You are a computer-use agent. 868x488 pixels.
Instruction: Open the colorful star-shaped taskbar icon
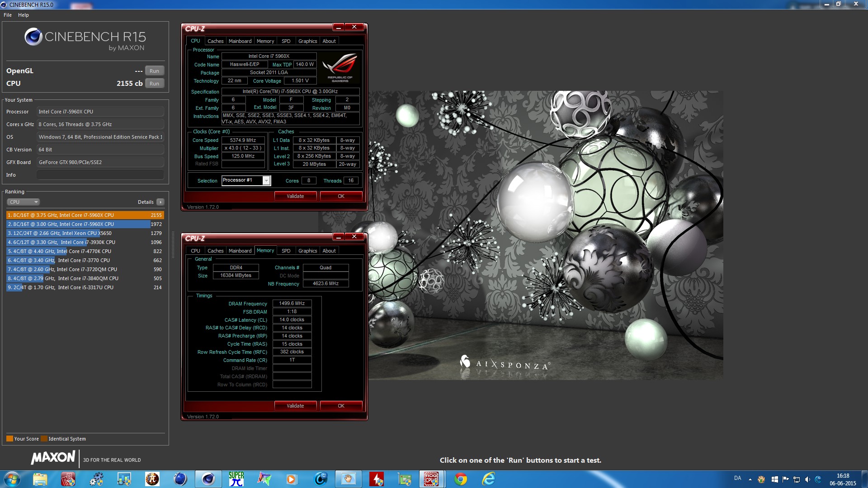(x=264, y=479)
